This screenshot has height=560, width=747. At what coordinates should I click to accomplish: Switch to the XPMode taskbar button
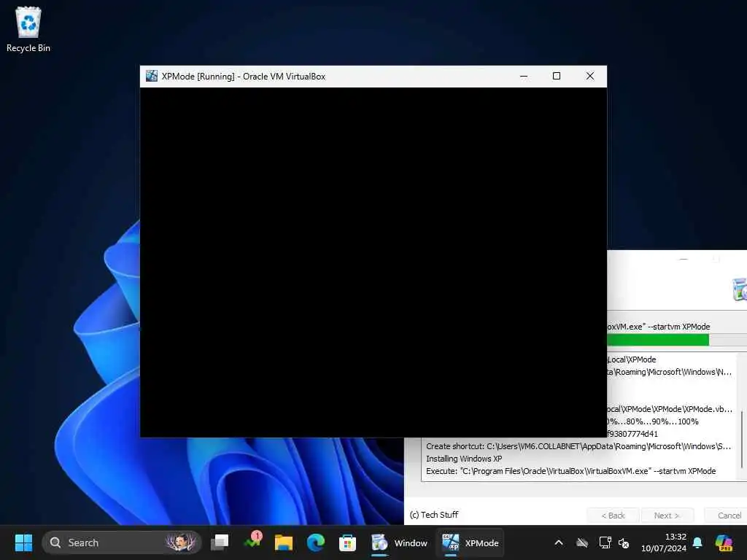click(471, 542)
